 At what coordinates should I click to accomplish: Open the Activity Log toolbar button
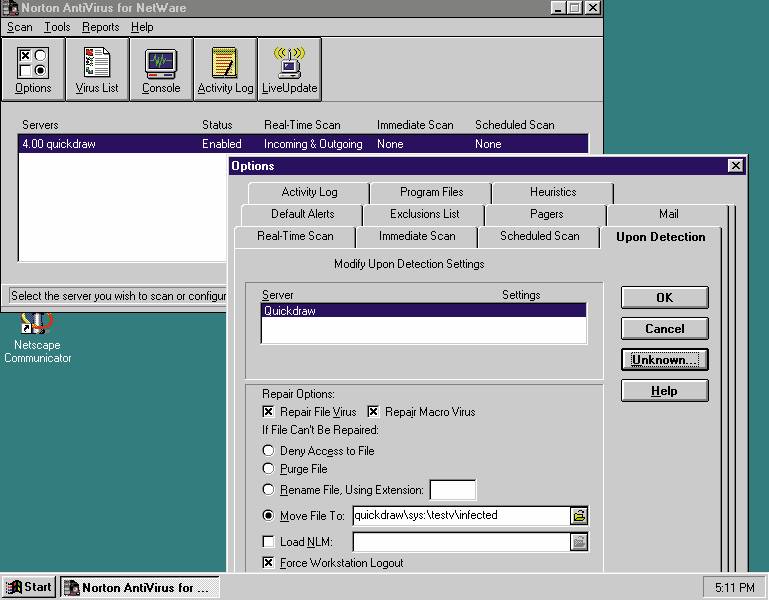[x=225, y=70]
